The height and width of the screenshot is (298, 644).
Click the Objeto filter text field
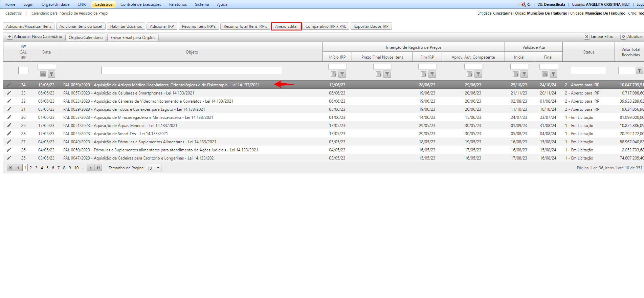[x=192, y=70]
